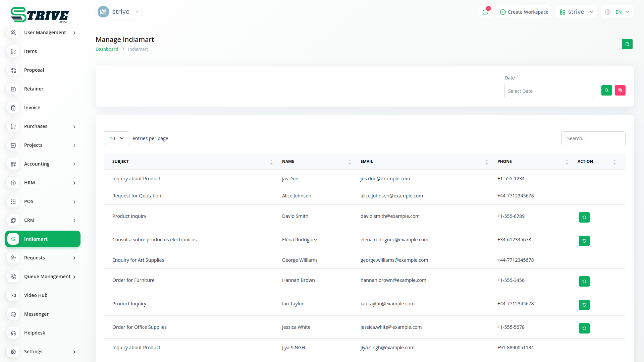Go to Helpdesk in the sidebar
The image size is (644, 362).
[35, 333]
